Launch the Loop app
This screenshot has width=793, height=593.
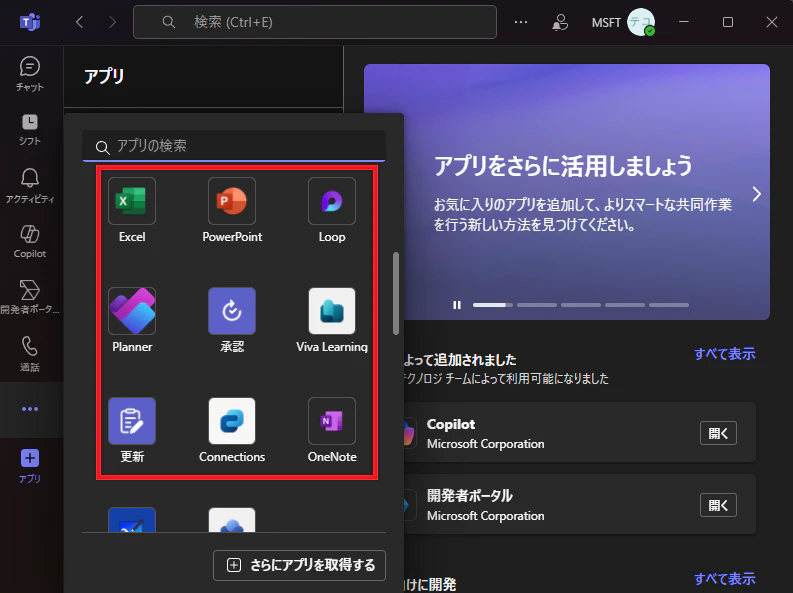[x=332, y=201]
